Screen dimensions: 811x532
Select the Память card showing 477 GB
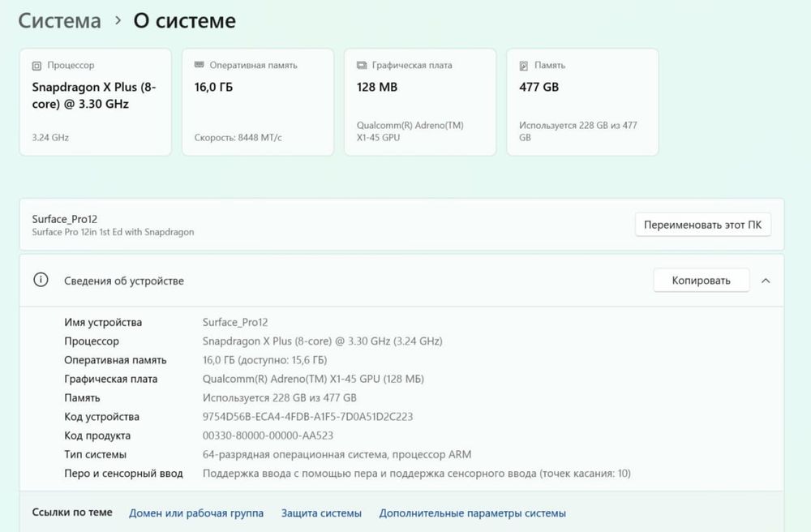click(582, 102)
